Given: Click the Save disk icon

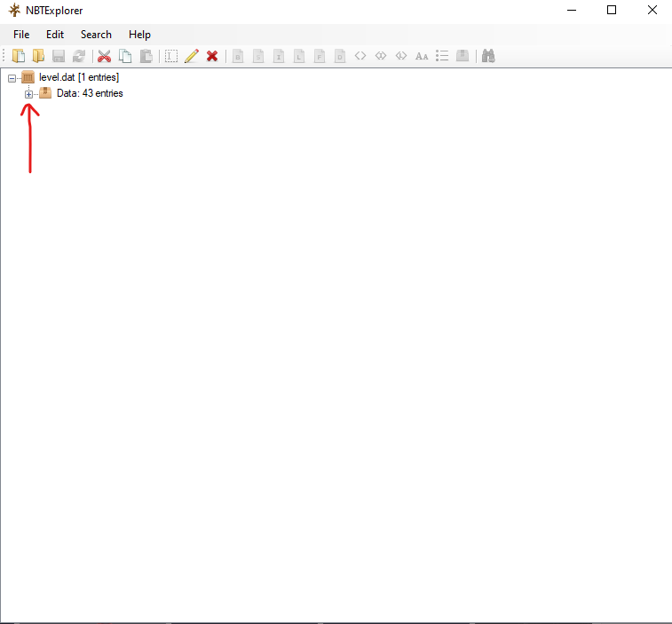Looking at the screenshot, I should pyautogui.click(x=59, y=56).
